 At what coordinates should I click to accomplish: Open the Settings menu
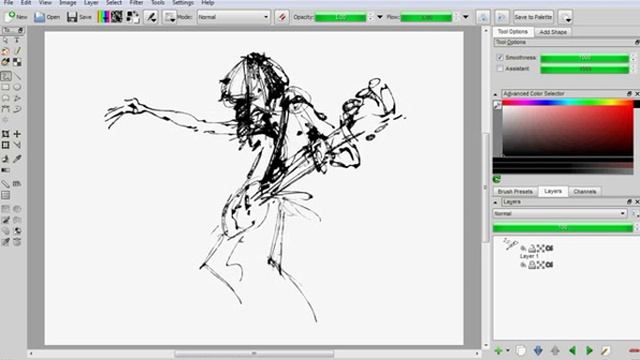(183, 2)
